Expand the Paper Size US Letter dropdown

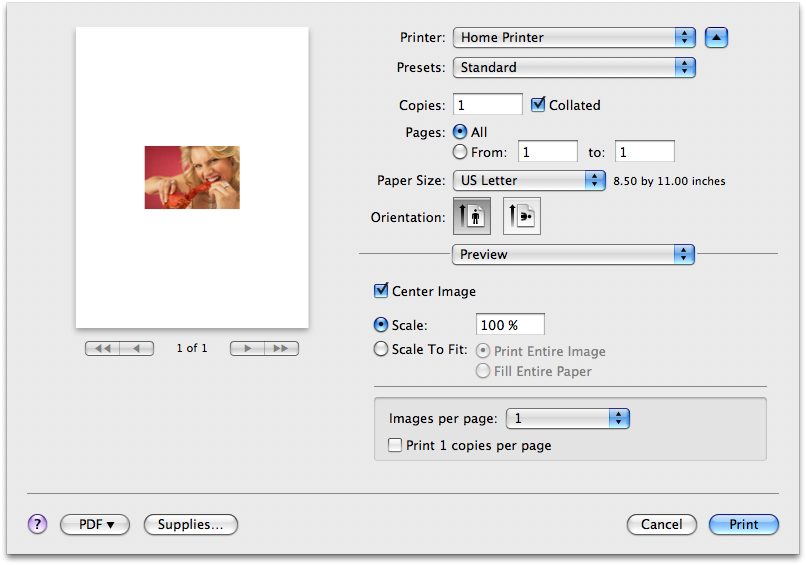click(x=529, y=181)
